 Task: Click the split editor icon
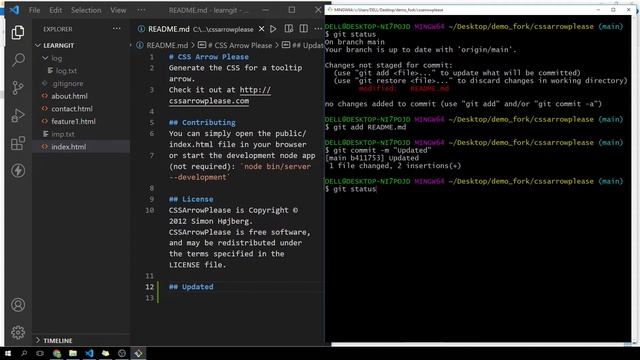[x=304, y=29]
